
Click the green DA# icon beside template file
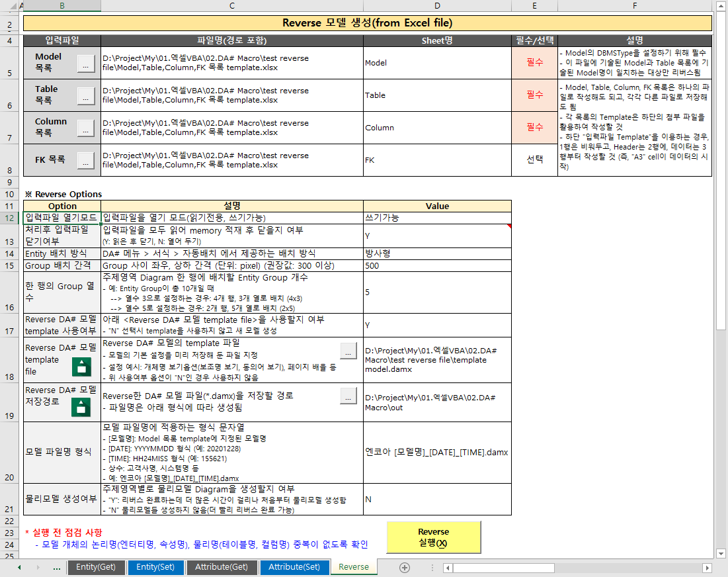[x=81, y=365]
